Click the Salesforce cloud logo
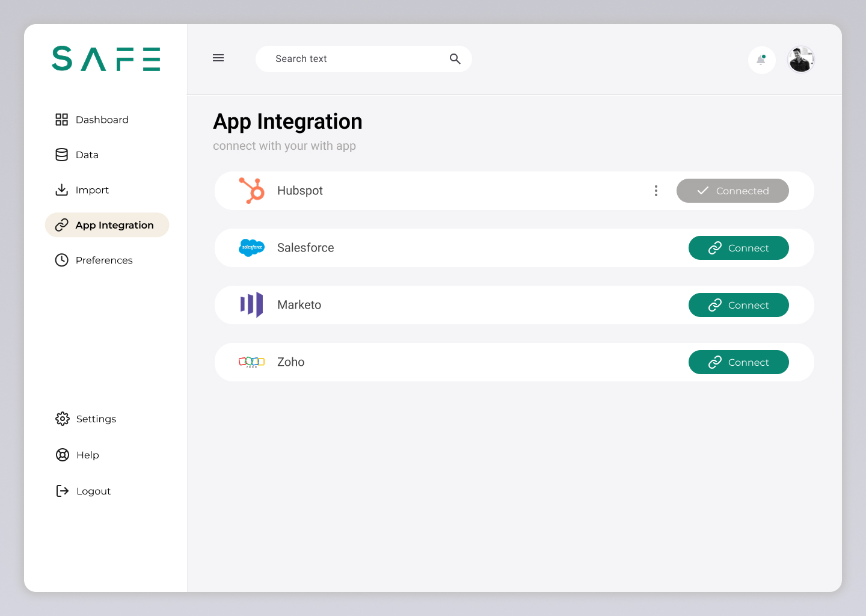The width and height of the screenshot is (866, 616). 251,247
